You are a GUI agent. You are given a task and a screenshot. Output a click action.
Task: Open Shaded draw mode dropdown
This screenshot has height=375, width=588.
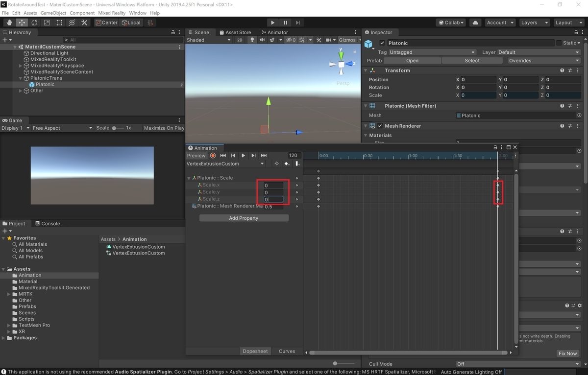208,40
